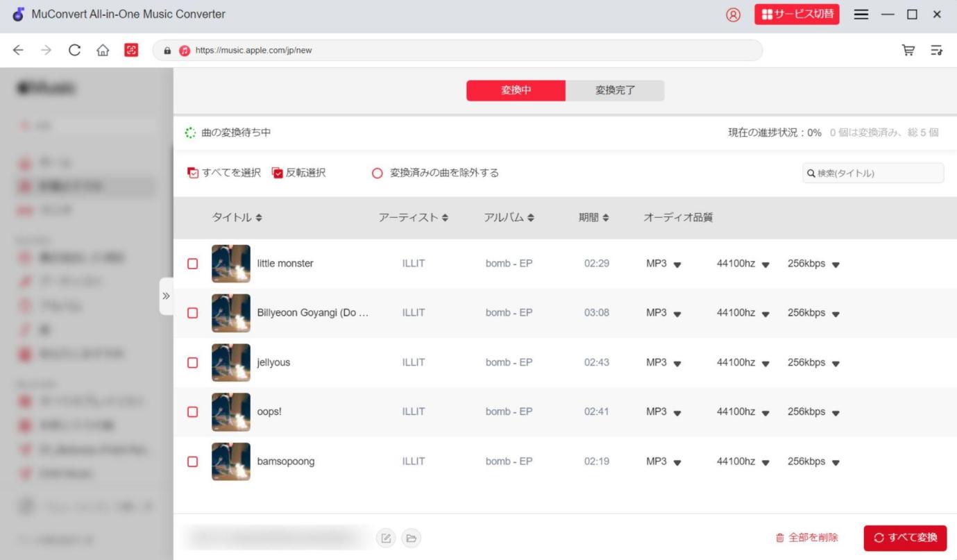Image resolution: width=957 pixels, height=560 pixels.
Task: Tick the checkbox for Billyeoon Goyangi
Action: point(193,313)
